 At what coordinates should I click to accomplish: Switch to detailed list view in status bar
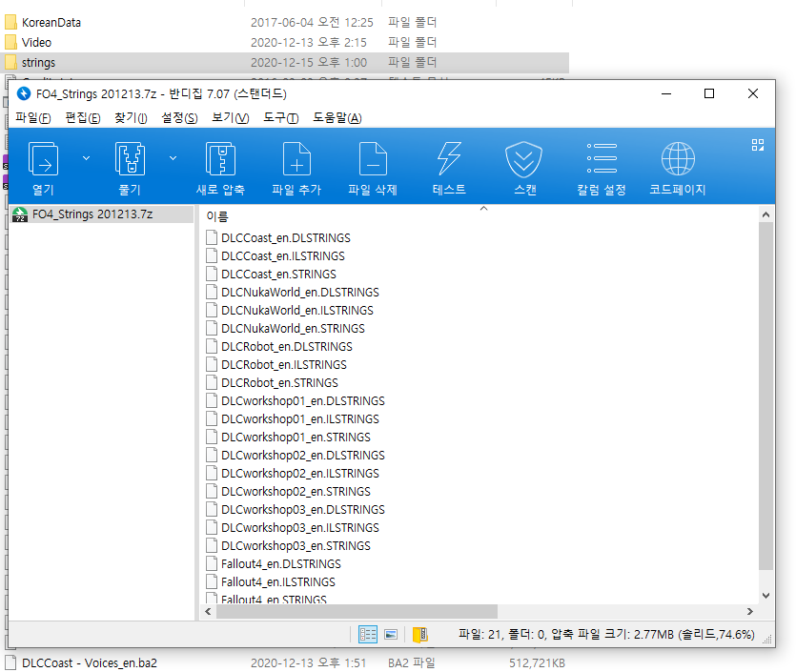[368, 635]
